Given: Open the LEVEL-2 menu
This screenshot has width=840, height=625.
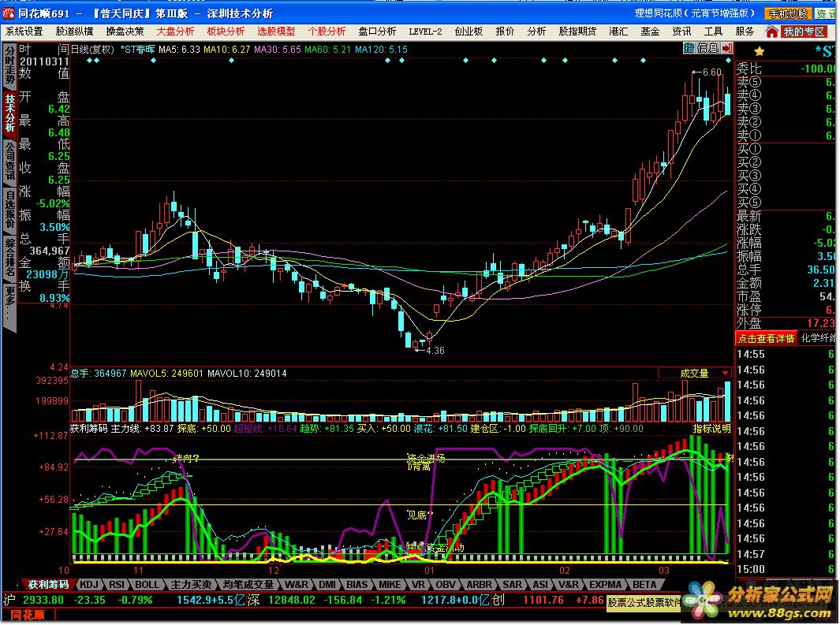Looking at the screenshot, I should pyautogui.click(x=425, y=32).
